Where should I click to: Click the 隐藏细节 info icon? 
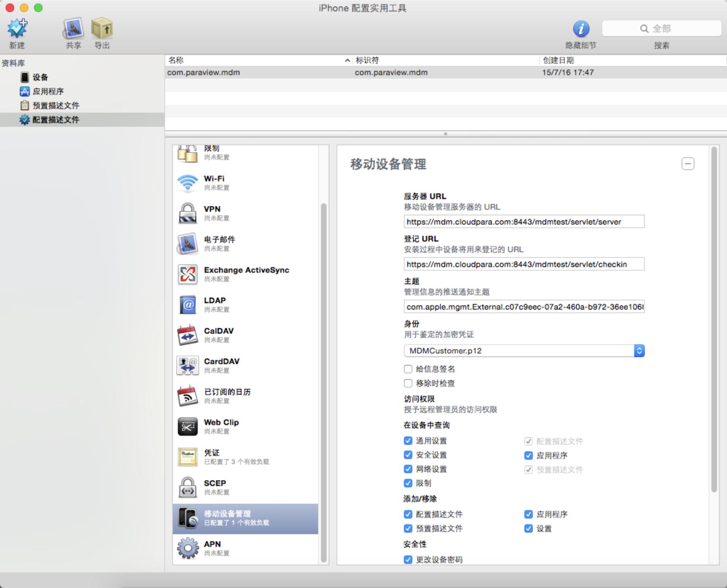pos(581,29)
